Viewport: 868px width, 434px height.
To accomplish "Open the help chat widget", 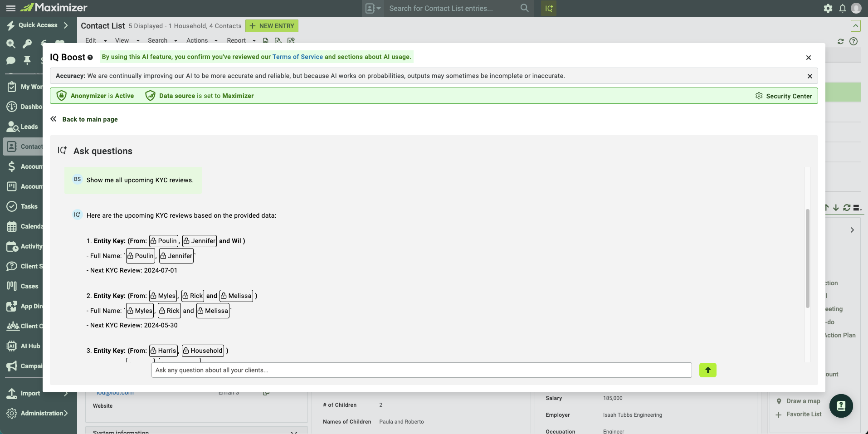I will point(841,406).
